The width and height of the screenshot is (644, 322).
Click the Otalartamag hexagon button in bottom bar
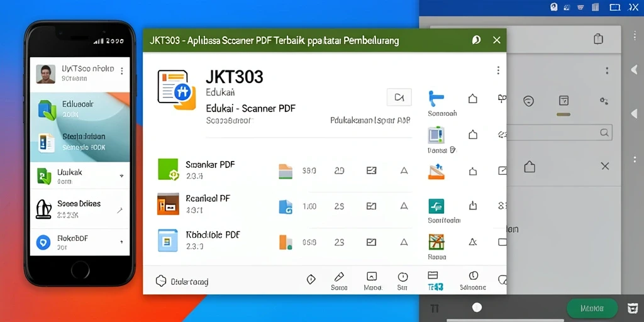click(182, 281)
